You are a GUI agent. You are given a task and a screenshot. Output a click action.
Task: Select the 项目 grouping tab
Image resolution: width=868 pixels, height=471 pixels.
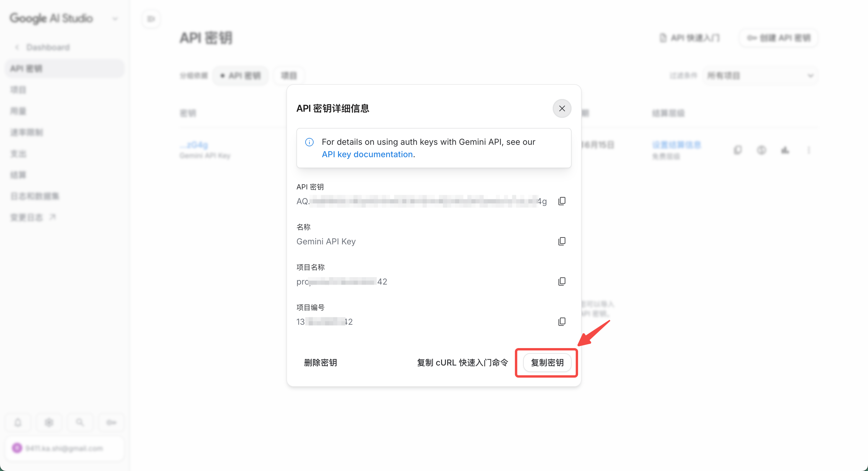(289, 76)
